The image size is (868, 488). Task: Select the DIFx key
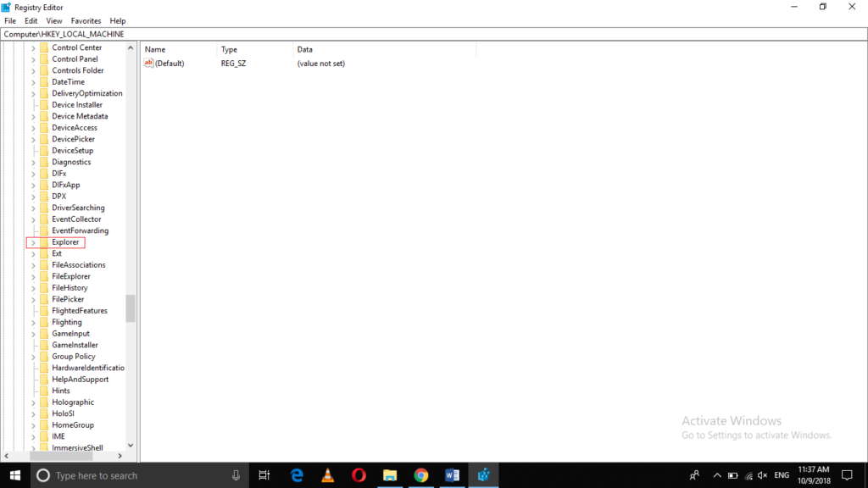pos(58,174)
